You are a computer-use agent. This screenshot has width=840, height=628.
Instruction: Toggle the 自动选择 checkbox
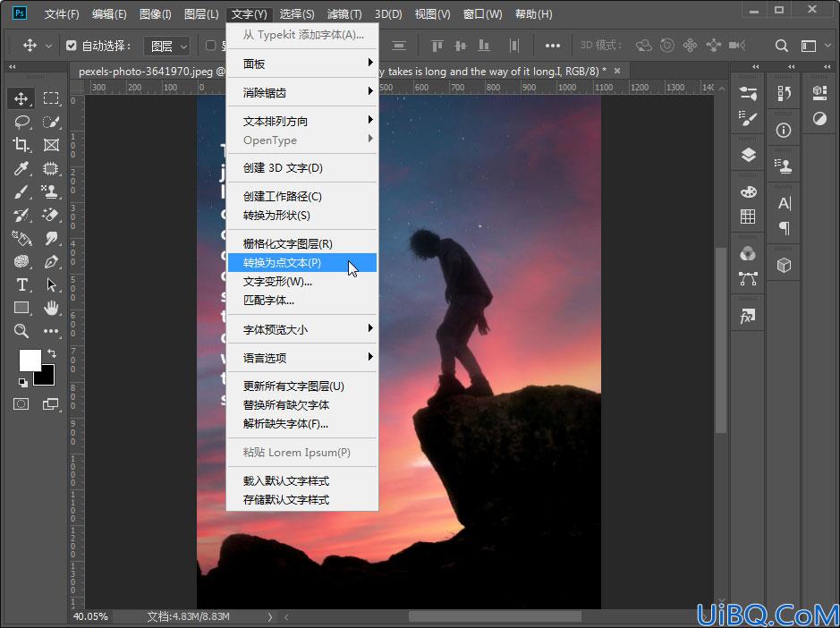(x=72, y=46)
